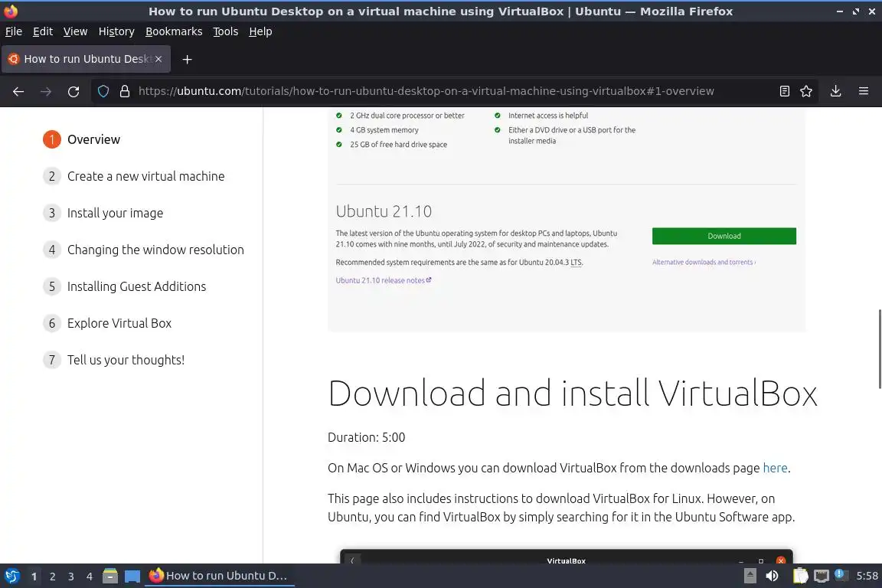
Task: Click the '4 GB system memory' requirement
Action: (x=384, y=130)
